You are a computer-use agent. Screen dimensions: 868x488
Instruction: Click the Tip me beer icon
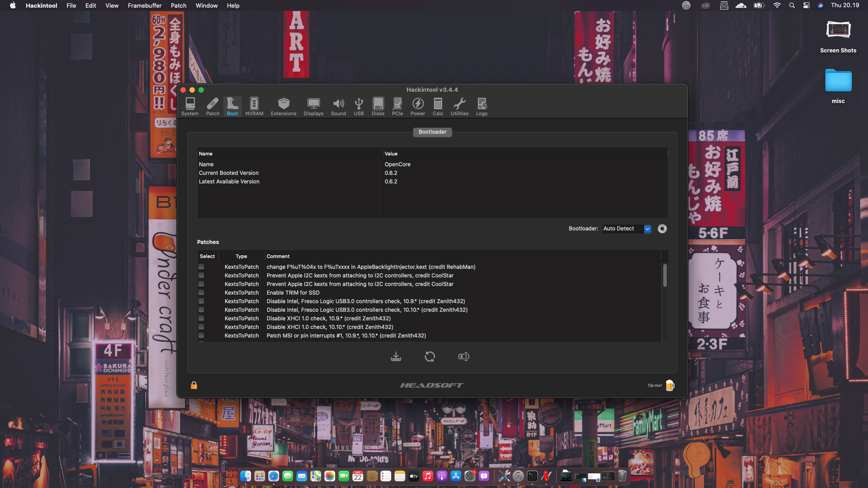670,385
